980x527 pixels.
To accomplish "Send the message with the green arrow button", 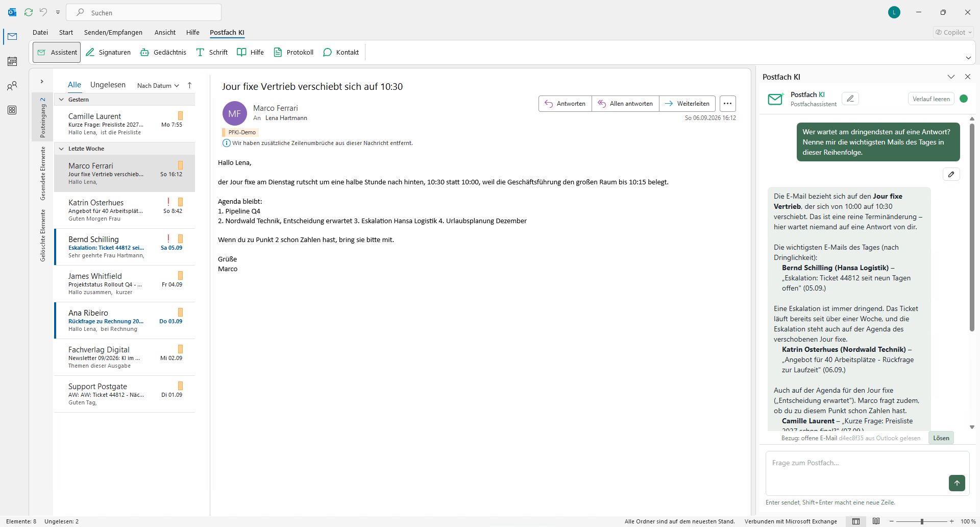I will pyautogui.click(x=957, y=483).
